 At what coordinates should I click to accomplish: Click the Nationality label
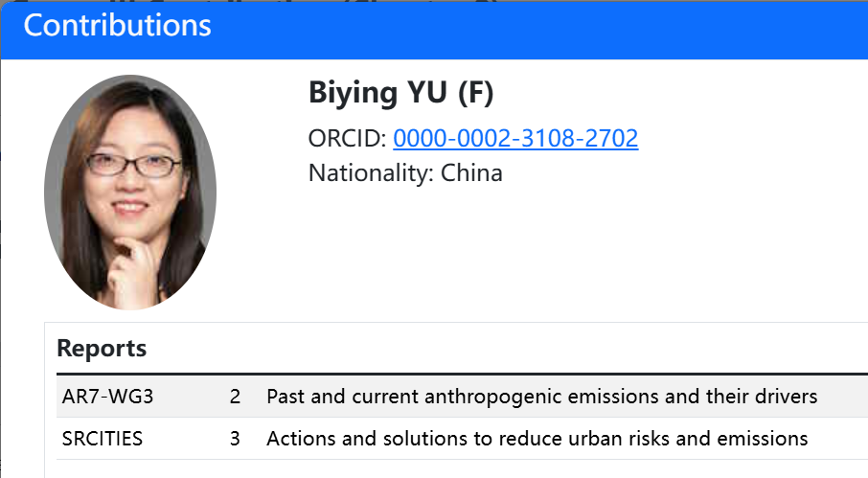click(x=371, y=173)
